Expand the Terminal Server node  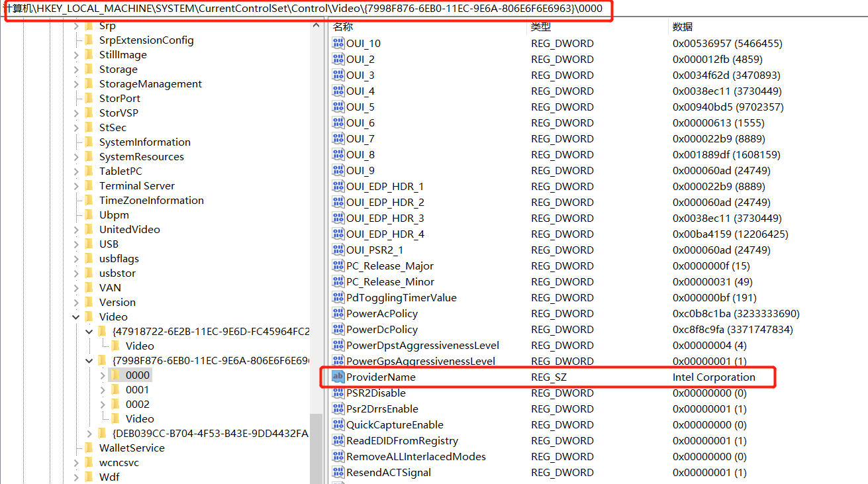pos(76,185)
